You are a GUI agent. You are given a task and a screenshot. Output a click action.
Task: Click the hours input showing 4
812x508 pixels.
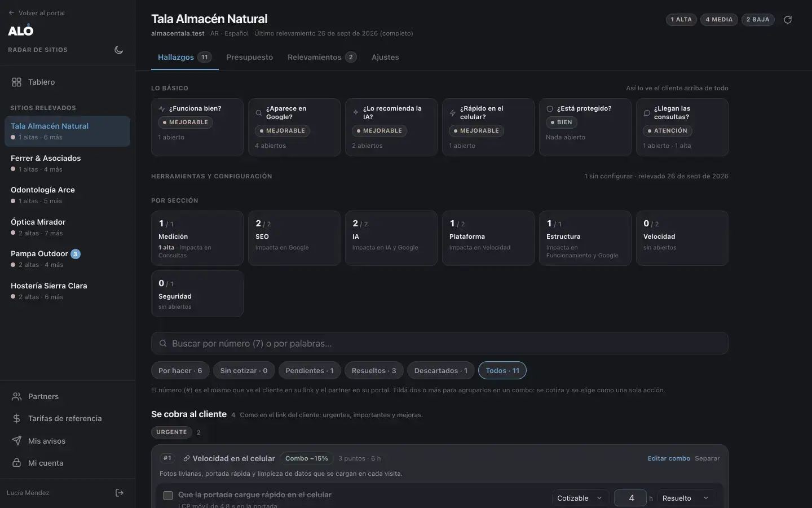coord(630,498)
